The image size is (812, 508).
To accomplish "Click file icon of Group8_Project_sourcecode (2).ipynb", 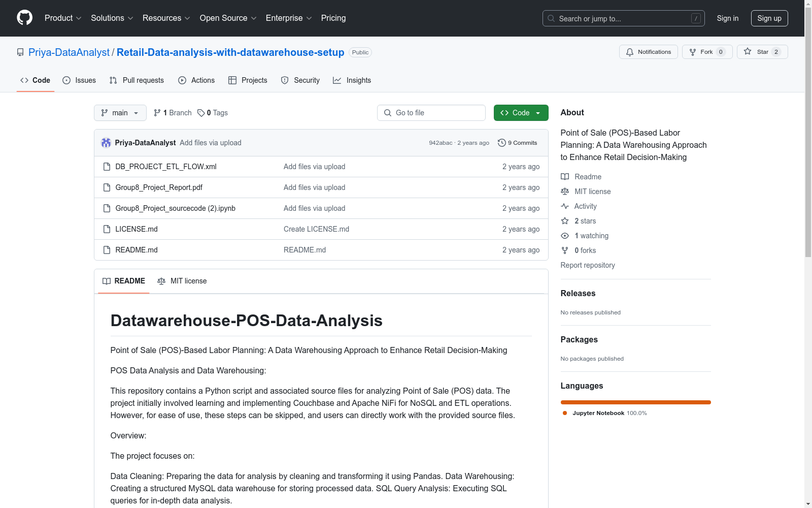I will click(x=107, y=208).
